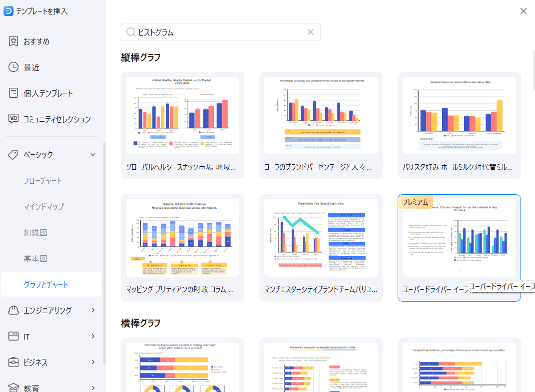The width and height of the screenshot is (535, 392).
Task: Close the template insert dialog
Action: [x=524, y=11]
